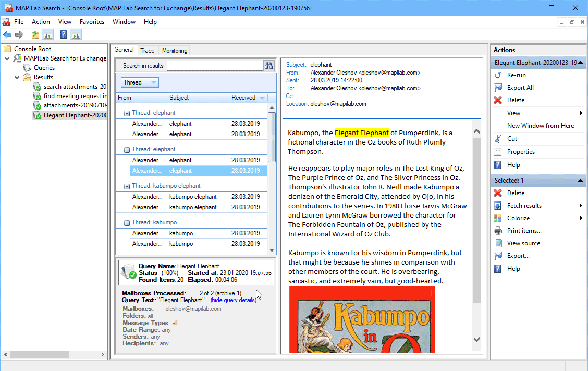Collapse the MAPILab Search for Exchange node
588x371 pixels.
pyautogui.click(x=7, y=58)
